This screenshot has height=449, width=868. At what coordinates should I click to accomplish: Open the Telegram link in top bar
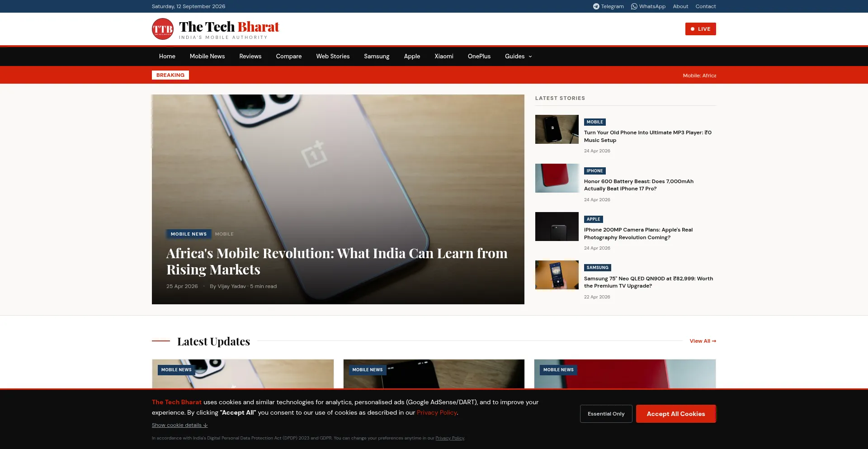pyautogui.click(x=609, y=6)
